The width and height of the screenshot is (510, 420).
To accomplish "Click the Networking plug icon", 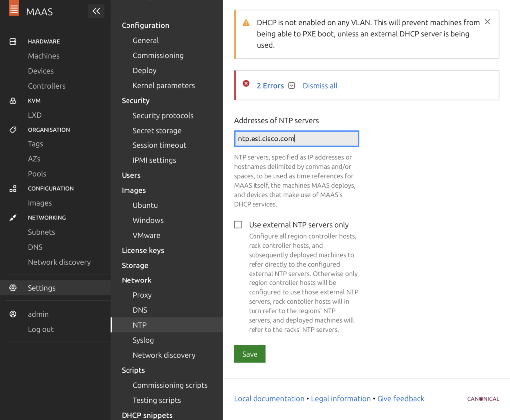I will (13, 218).
